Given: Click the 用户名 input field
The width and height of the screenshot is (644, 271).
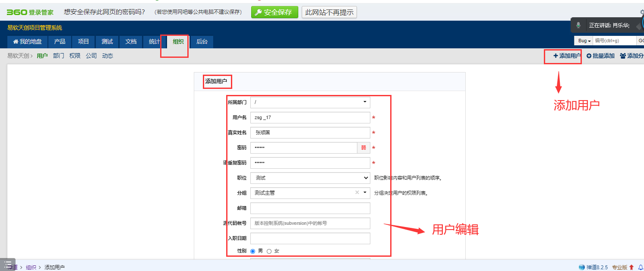Looking at the screenshot, I should click(x=310, y=117).
